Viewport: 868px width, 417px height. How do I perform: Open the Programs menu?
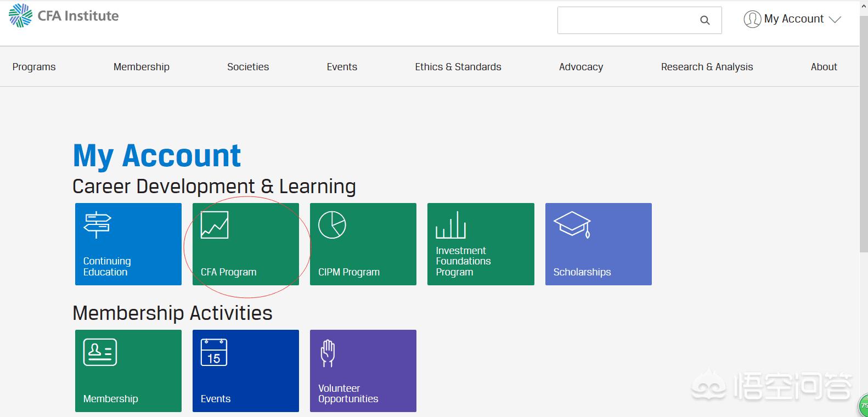34,67
